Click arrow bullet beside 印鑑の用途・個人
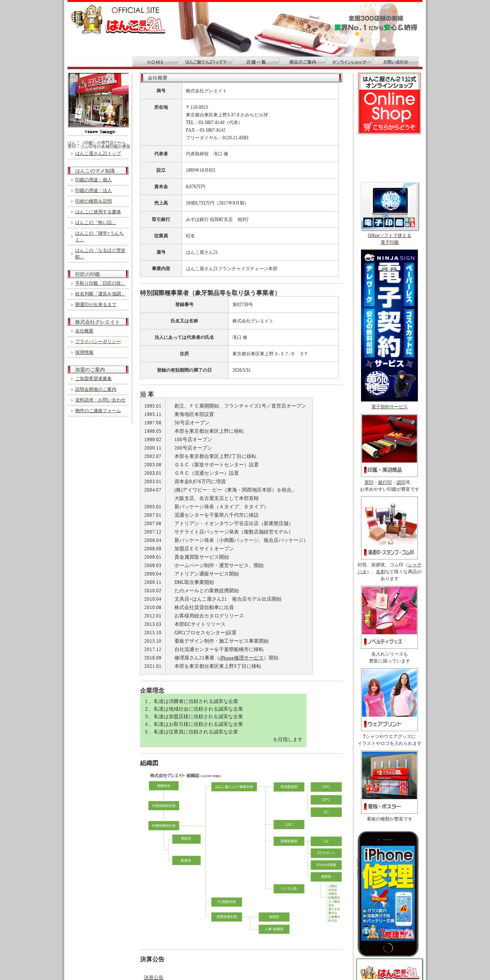The image size is (490, 980). 72,180
